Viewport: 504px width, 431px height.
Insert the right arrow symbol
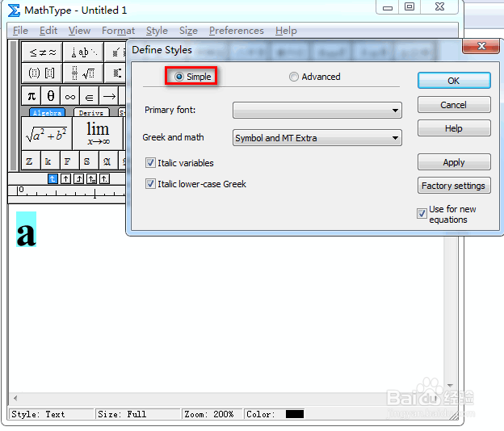tap(109, 96)
